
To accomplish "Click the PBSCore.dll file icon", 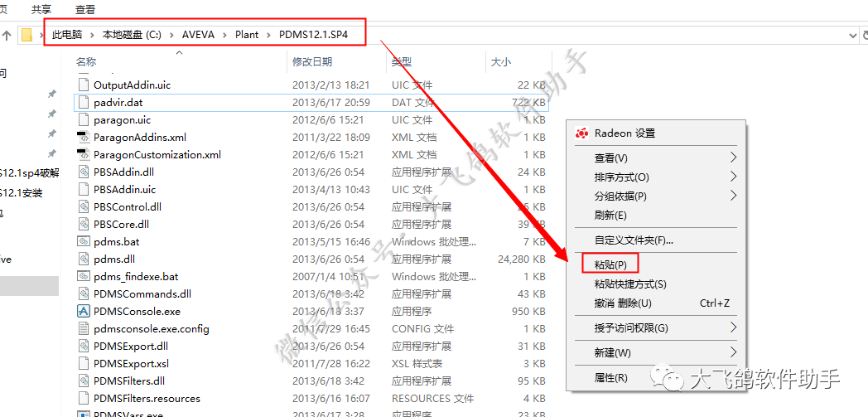I will point(83,225).
